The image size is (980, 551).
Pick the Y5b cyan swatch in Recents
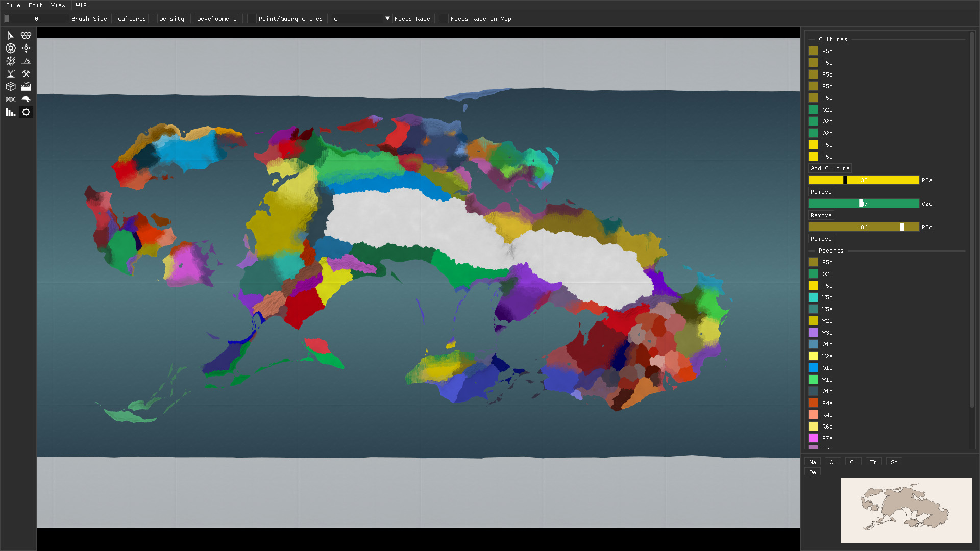pos(813,297)
